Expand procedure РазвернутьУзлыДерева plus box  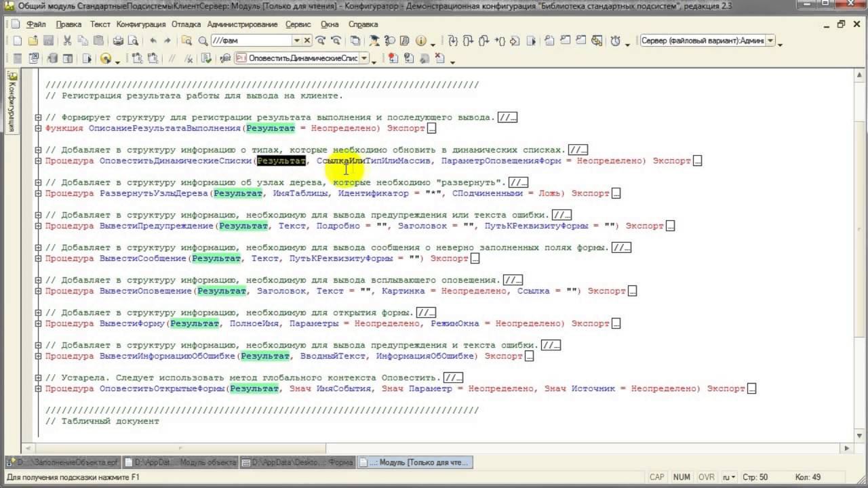pyautogui.click(x=39, y=193)
